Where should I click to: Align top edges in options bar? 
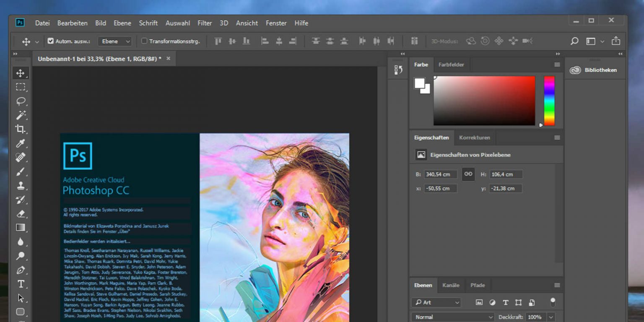point(218,41)
